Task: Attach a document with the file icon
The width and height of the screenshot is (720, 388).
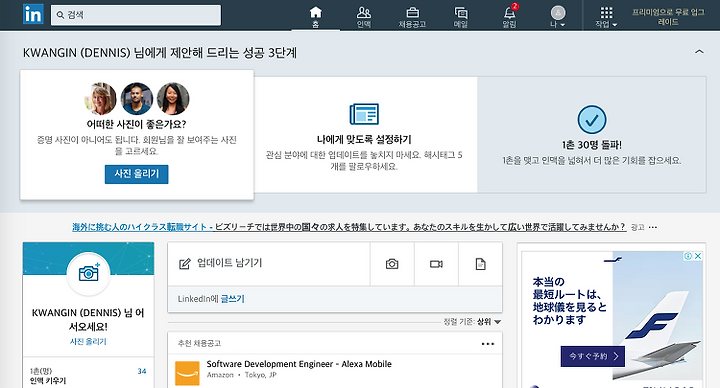Action: (x=480, y=264)
